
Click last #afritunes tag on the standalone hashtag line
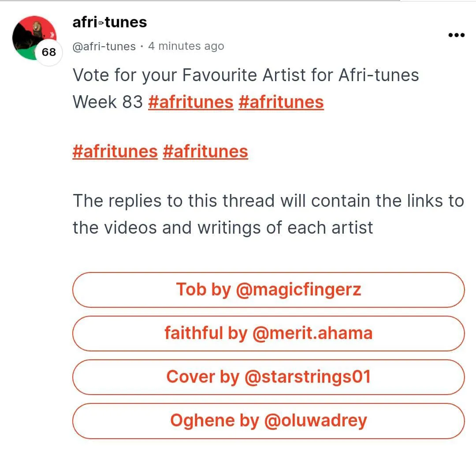(205, 152)
